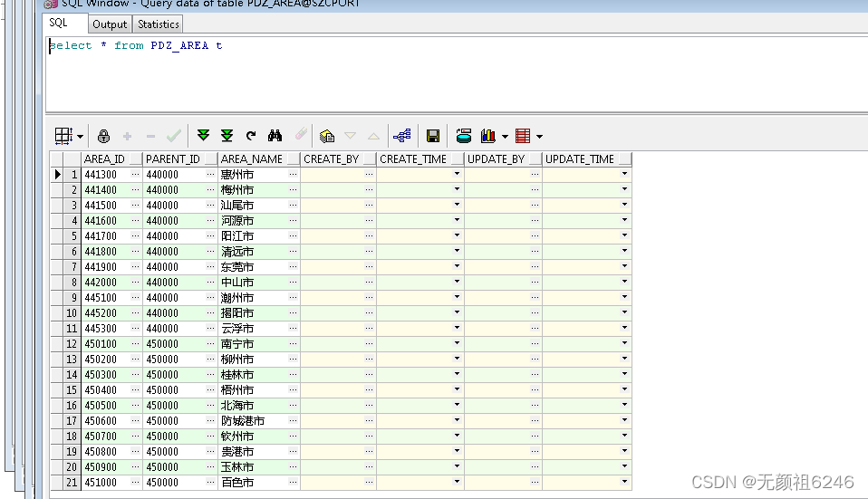Open CREATE_TIME dropdown in row 1

point(457,174)
